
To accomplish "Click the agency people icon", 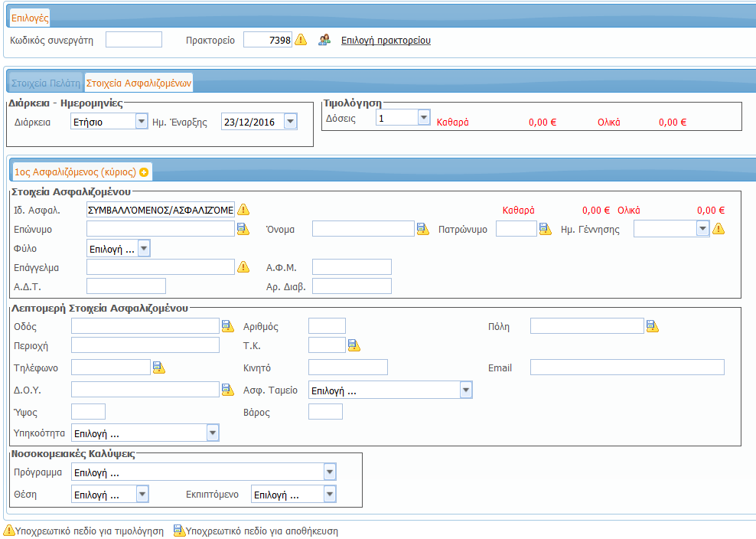I will coord(324,40).
